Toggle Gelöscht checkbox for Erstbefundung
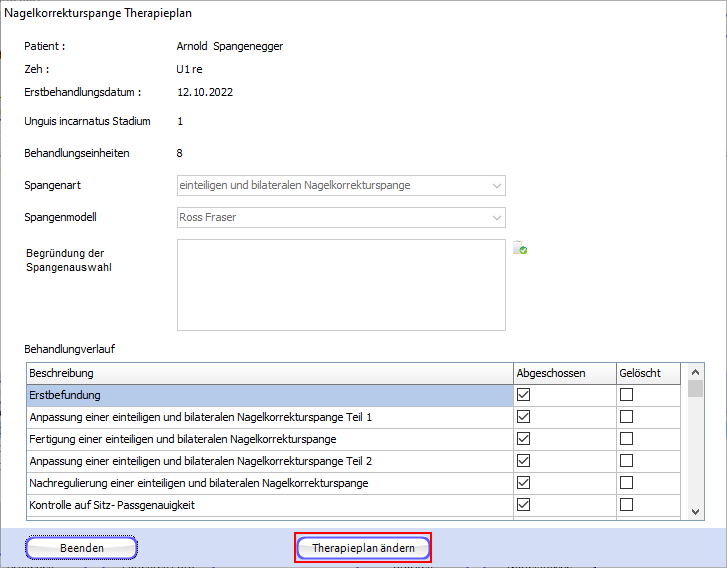The height and width of the screenshot is (568, 727). pyautogui.click(x=627, y=395)
